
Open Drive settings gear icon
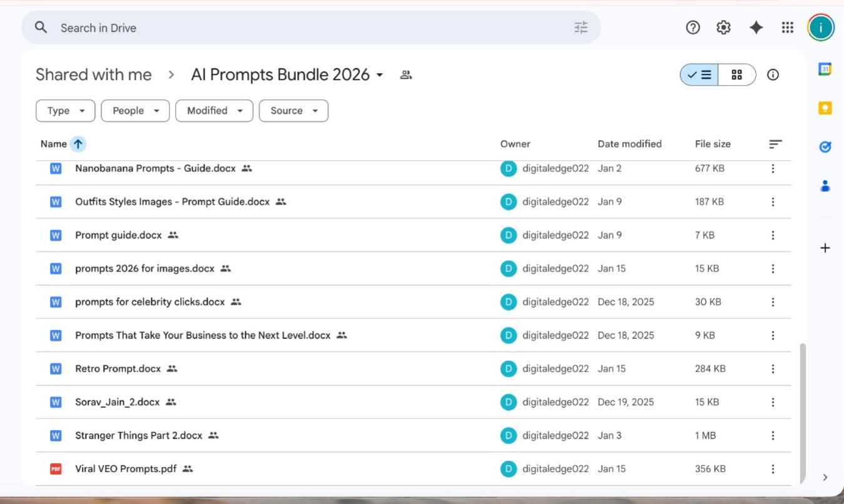[x=723, y=28]
